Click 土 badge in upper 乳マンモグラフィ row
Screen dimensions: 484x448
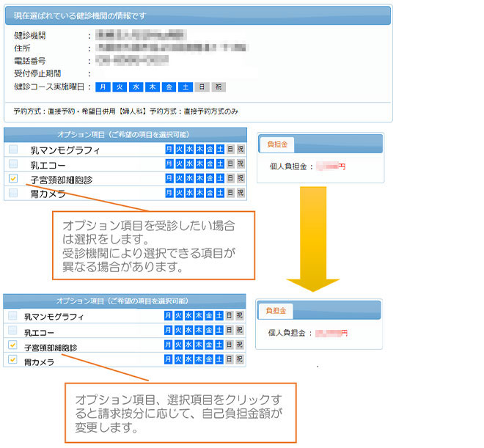coord(220,150)
